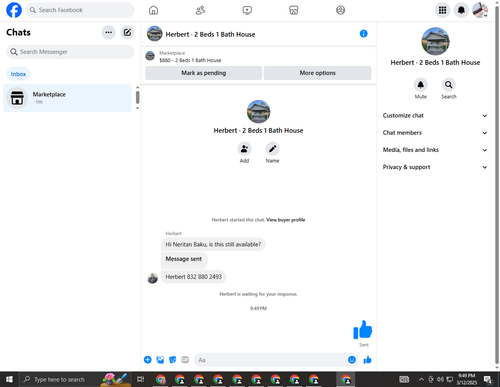This screenshot has height=387, width=500.
Task: Open the Friends icon in top navigation
Action: point(200,10)
